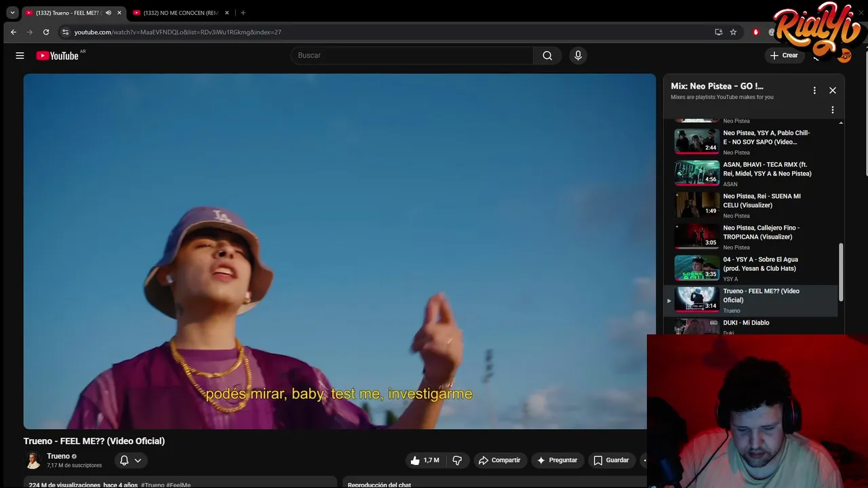Click the search magnifier button
Image resolution: width=868 pixels, height=488 pixels.
[547, 56]
